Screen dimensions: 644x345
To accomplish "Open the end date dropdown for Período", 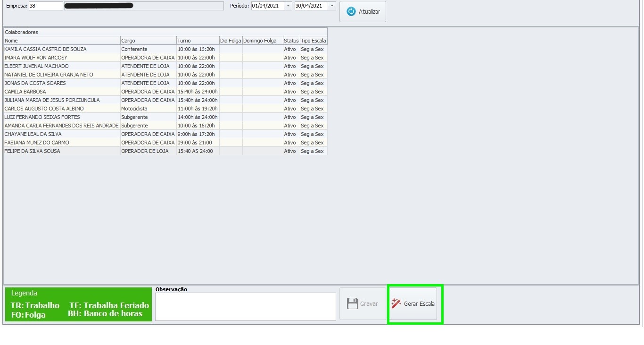I will point(331,6).
